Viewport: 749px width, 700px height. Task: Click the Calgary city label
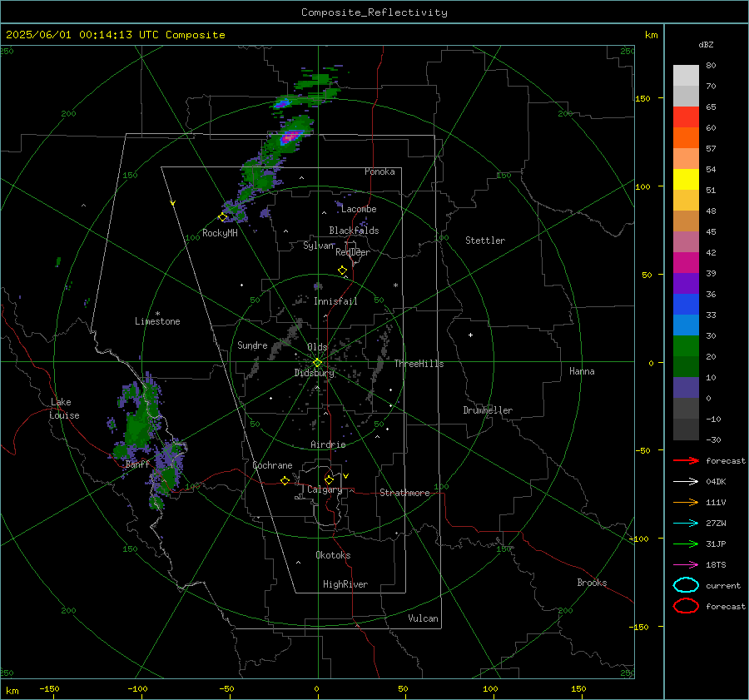point(325,489)
